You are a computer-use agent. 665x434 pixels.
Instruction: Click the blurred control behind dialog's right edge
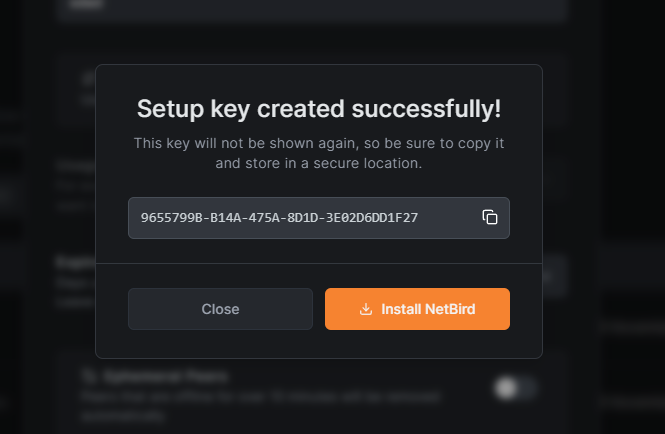click(x=555, y=277)
